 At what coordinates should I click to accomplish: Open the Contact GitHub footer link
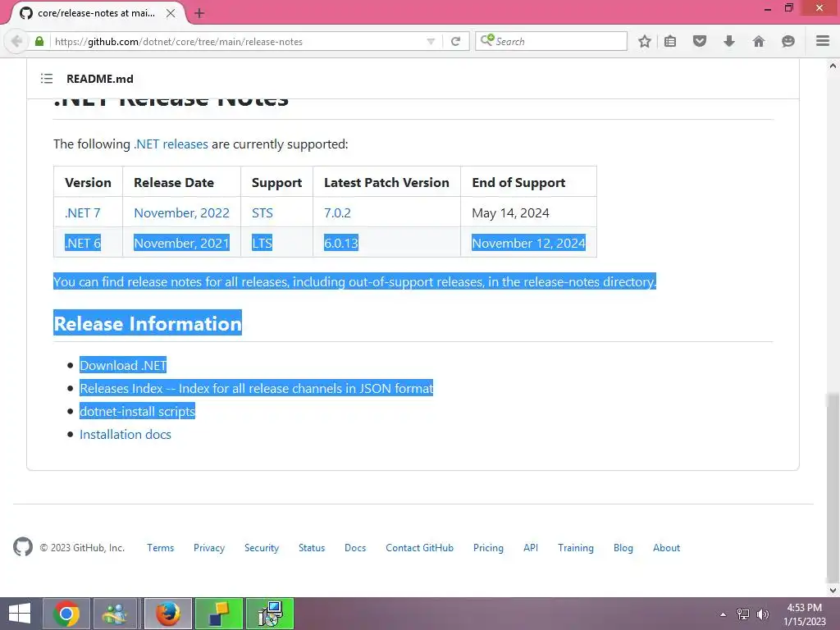point(419,548)
